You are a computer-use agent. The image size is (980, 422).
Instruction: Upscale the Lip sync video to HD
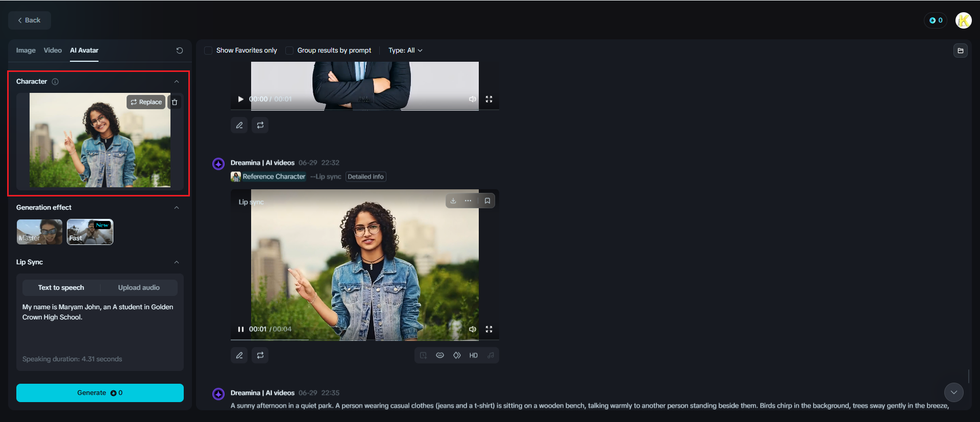click(x=474, y=355)
